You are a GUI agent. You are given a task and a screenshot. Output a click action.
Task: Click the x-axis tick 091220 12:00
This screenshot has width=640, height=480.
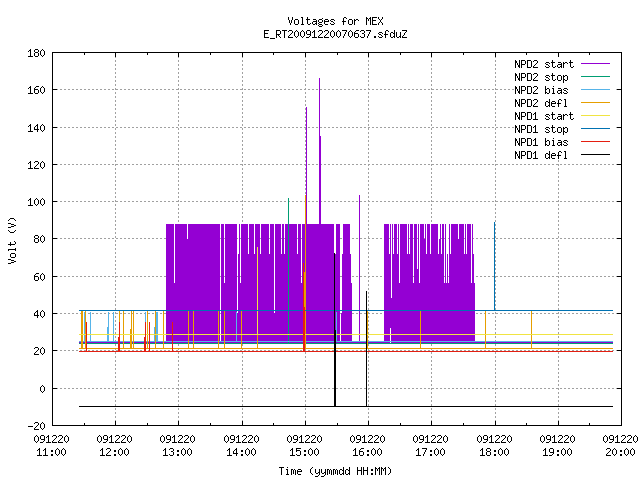[x=115, y=446]
